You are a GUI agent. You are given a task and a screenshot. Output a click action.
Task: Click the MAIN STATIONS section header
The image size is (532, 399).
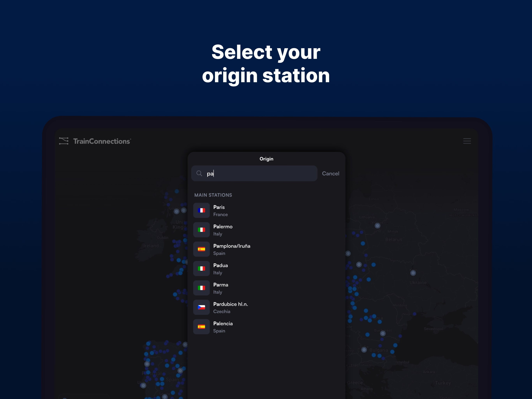coord(213,195)
